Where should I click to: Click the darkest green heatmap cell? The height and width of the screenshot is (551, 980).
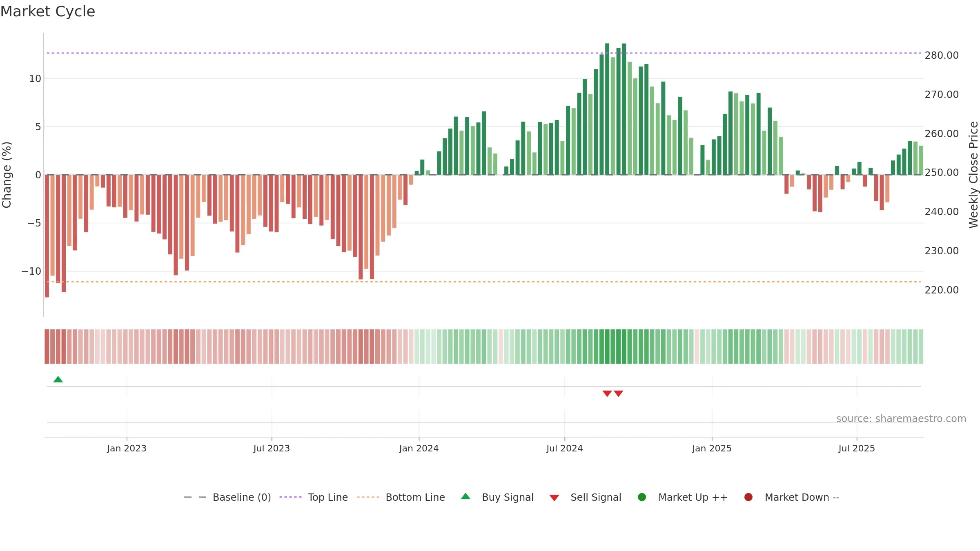pos(607,347)
